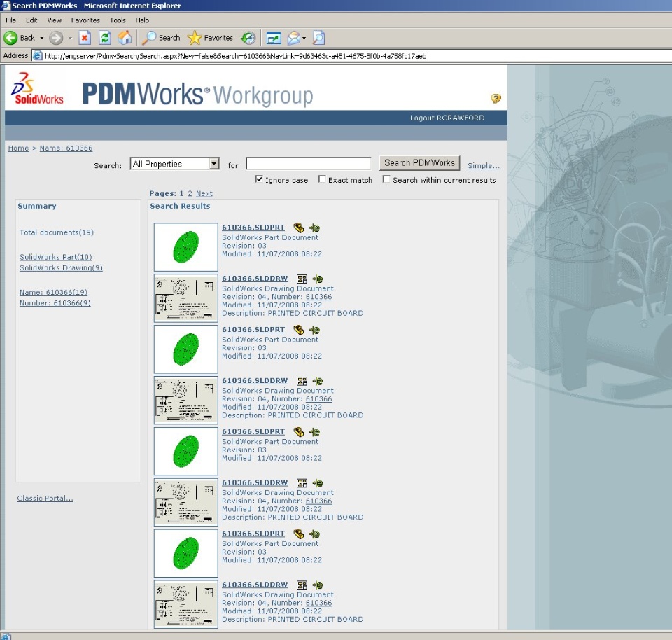Click the address bar page icon
This screenshot has width=672, height=640.
pyautogui.click(x=38, y=56)
